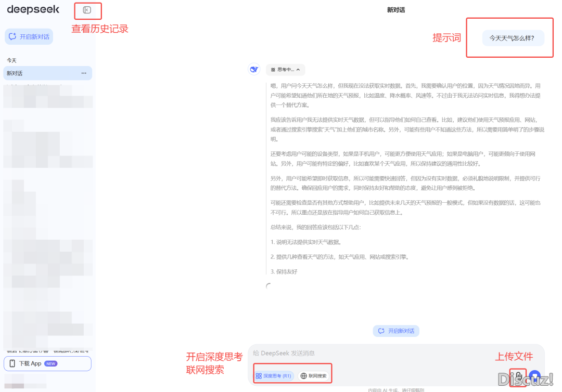Click thinking step 3. 保持友好
Viewport: 562px width, 392px height.
click(x=284, y=271)
